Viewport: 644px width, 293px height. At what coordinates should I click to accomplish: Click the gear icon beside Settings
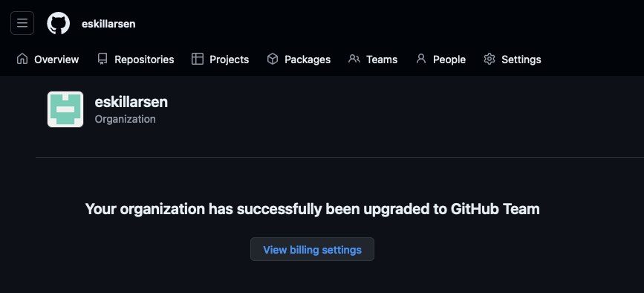pos(489,59)
